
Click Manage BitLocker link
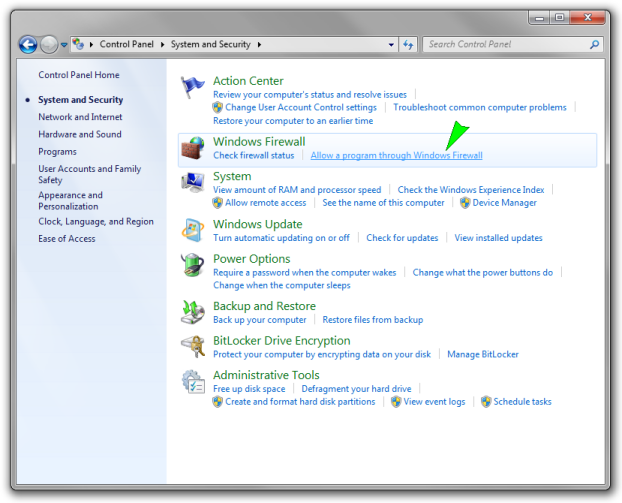(x=483, y=355)
